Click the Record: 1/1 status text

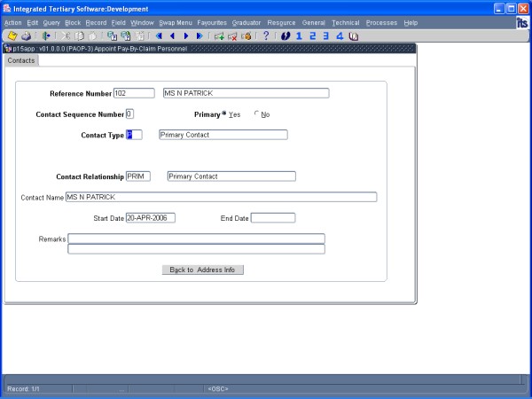(23, 389)
